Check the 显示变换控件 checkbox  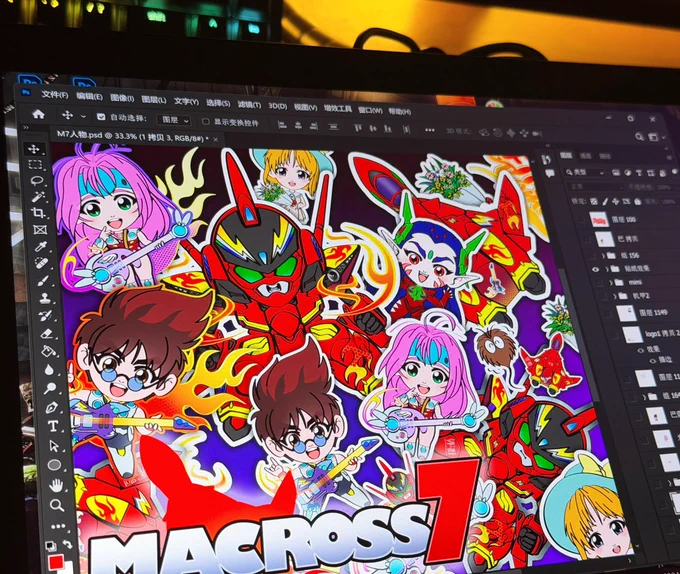coord(206,122)
